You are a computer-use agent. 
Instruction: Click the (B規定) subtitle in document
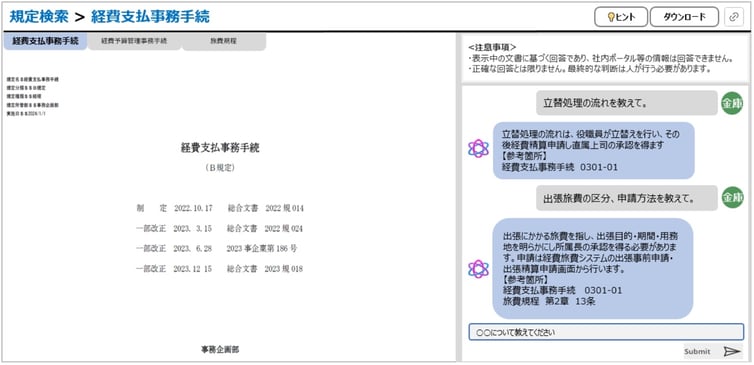220,168
